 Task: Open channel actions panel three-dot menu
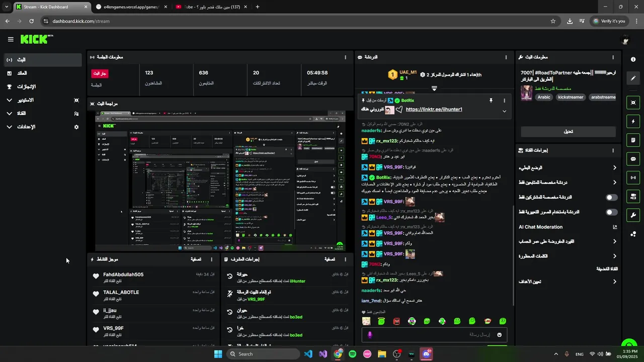click(x=613, y=150)
